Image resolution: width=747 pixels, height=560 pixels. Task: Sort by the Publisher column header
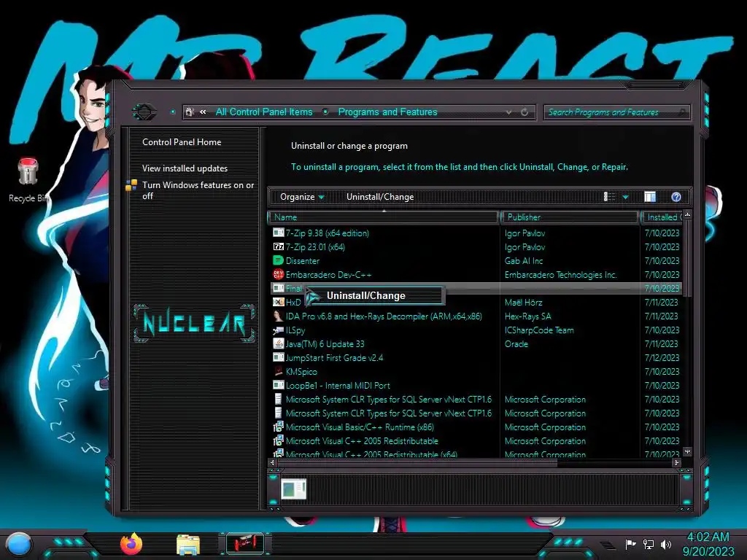pos(570,217)
